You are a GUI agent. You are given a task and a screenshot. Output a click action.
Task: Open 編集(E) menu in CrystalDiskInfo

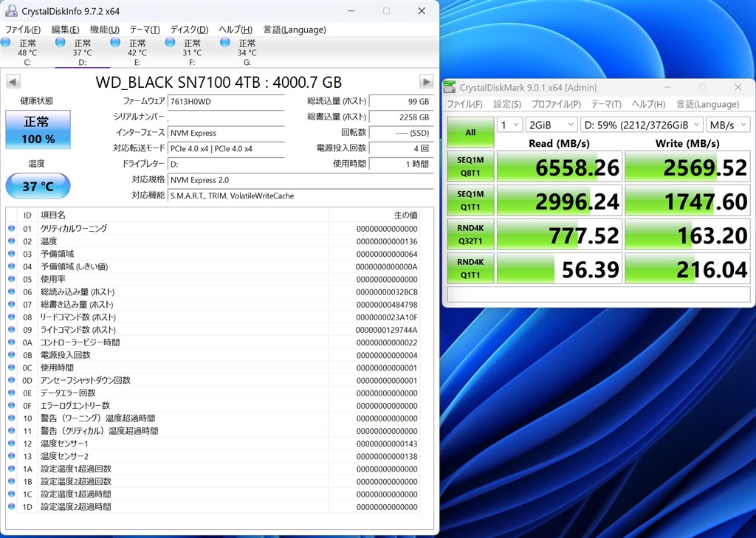click(x=66, y=30)
